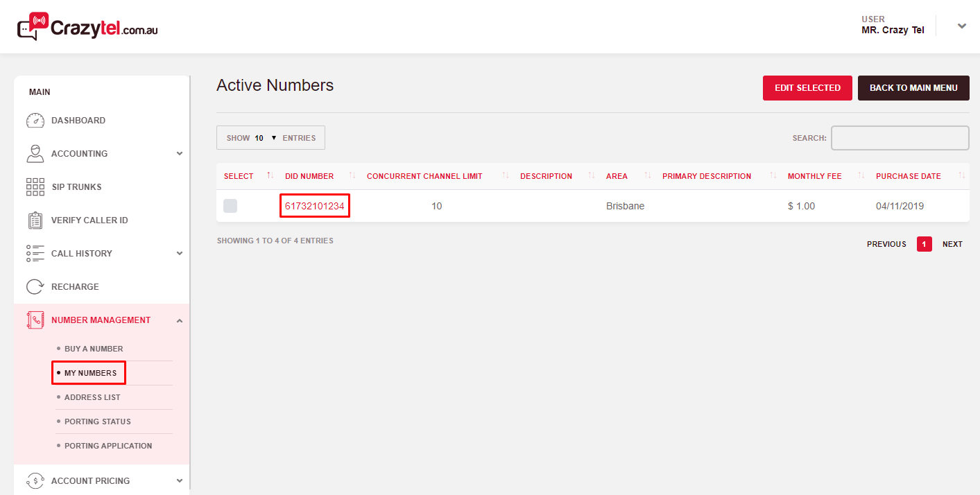Image resolution: width=980 pixels, height=495 pixels.
Task: Click the Edit Selected button
Action: pos(807,88)
